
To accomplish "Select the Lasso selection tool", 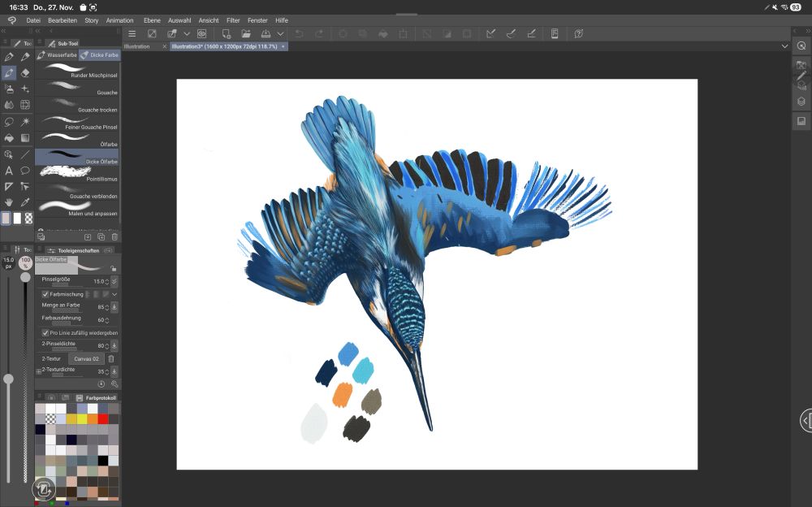I will tap(9, 121).
